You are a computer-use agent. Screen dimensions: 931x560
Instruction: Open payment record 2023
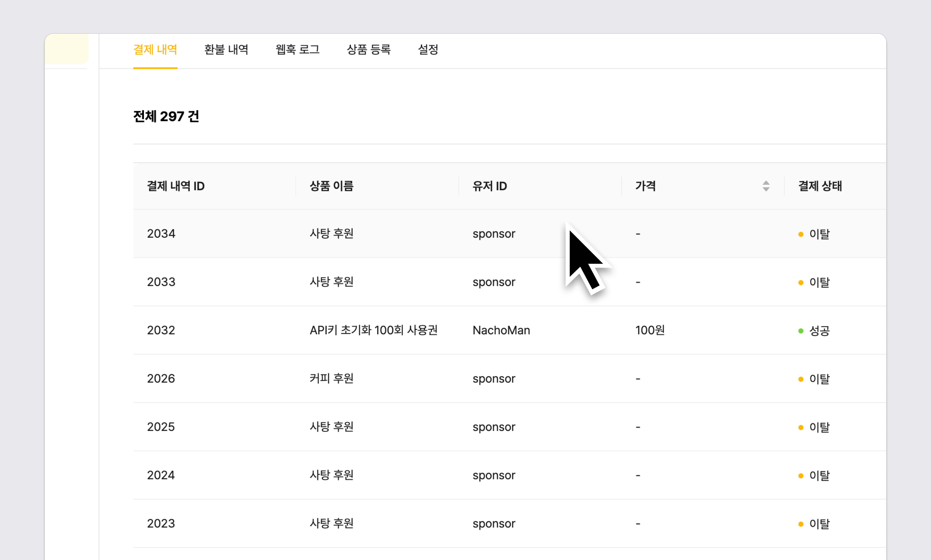click(161, 523)
